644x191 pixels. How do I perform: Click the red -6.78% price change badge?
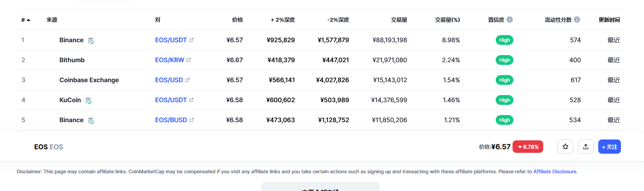528,147
